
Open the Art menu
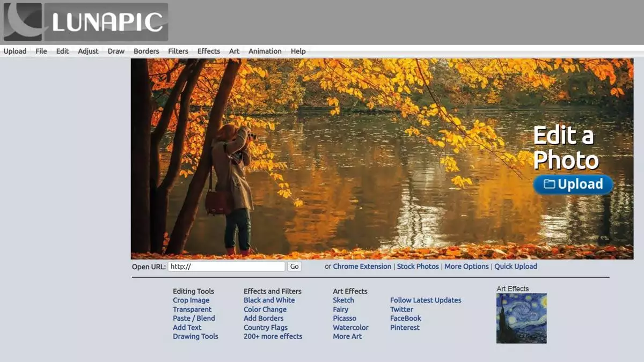click(x=235, y=51)
